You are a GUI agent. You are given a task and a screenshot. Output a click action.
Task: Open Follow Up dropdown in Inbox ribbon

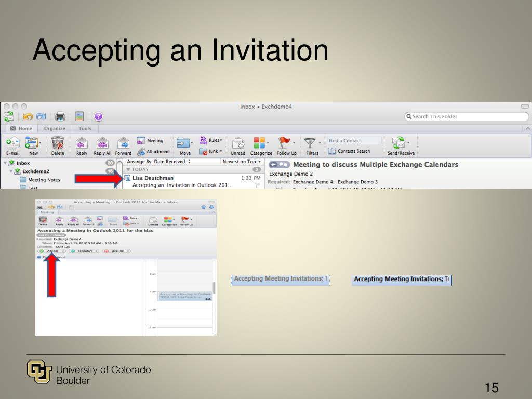[x=294, y=143]
